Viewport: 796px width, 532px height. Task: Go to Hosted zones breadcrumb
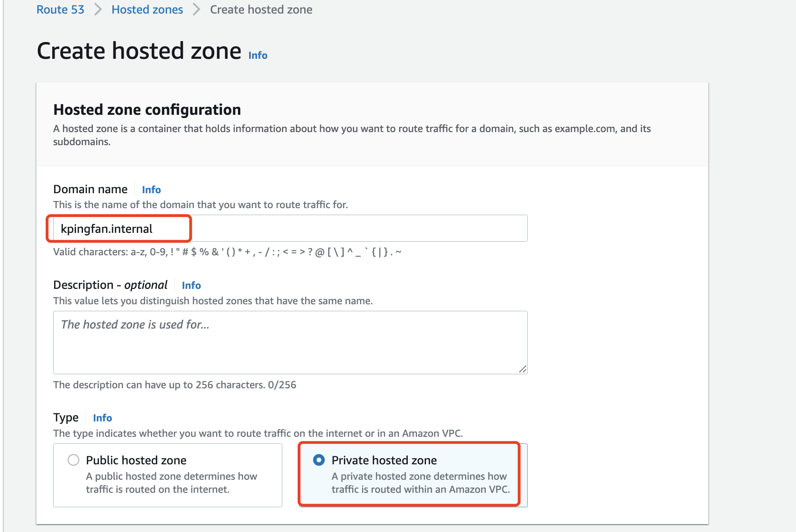[147, 10]
